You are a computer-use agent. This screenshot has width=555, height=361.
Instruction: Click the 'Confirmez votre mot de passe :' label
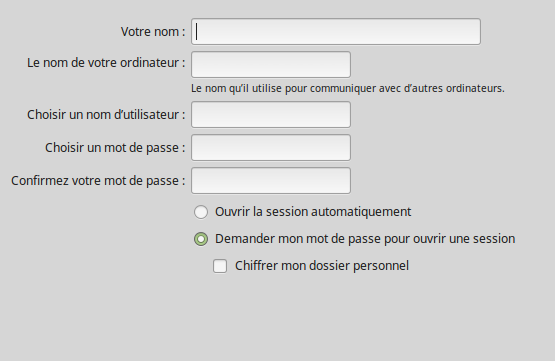pos(98,180)
